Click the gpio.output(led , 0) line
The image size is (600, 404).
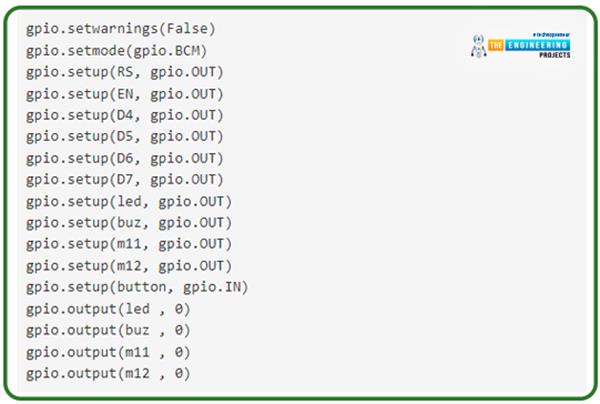[108, 309]
